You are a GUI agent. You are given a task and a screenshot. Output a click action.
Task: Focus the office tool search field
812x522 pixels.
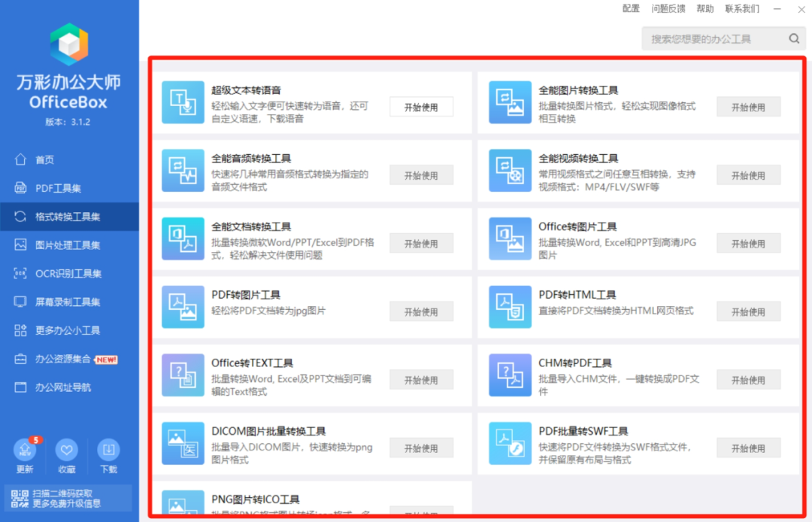click(714, 39)
